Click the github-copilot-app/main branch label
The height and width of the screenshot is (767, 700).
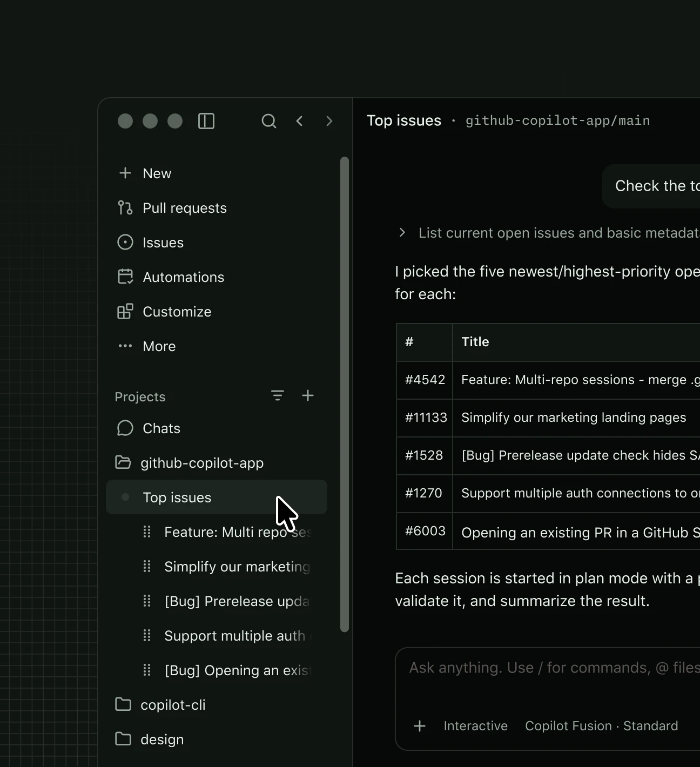click(x=557, y=120)
